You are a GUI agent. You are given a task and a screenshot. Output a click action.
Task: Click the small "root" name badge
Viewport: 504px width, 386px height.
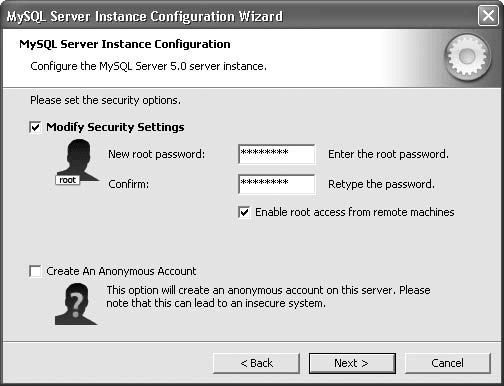68,180
